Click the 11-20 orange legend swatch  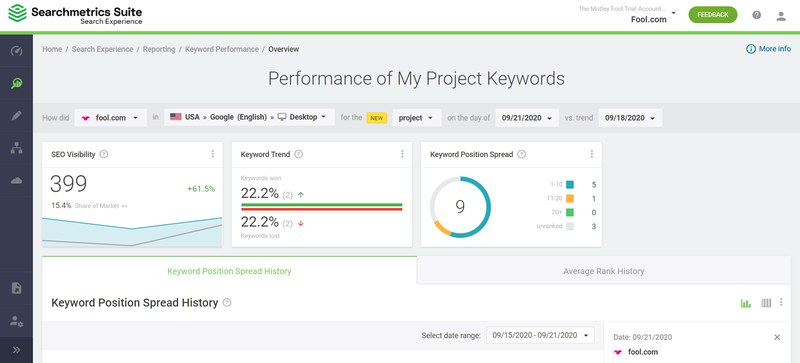click(x=570, y=199)
